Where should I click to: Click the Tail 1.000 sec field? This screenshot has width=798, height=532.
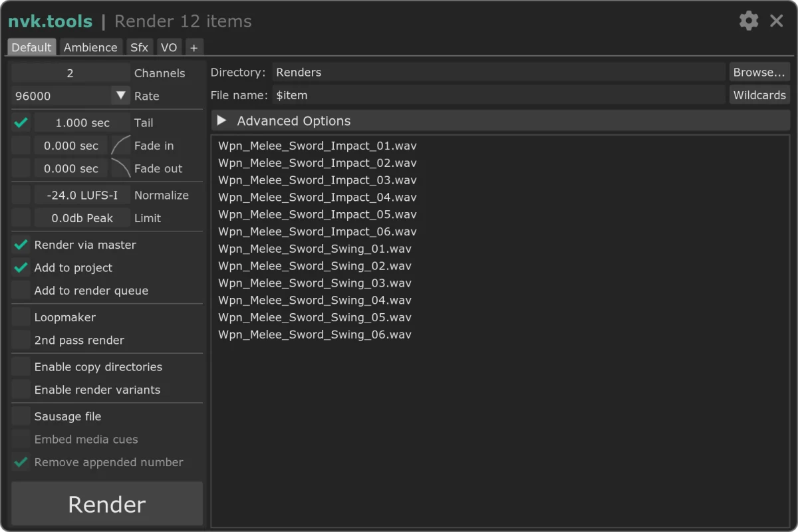(x=82, y=122)
